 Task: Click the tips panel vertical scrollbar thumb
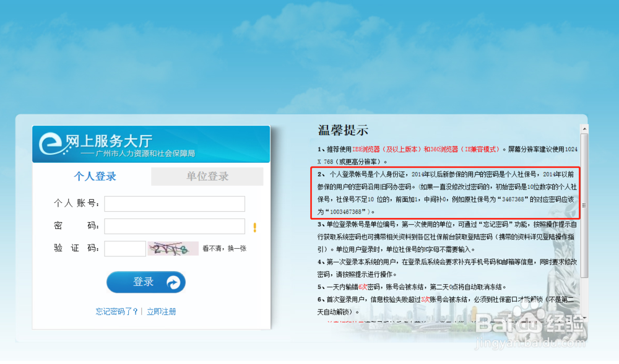click(x=584, y=206)
